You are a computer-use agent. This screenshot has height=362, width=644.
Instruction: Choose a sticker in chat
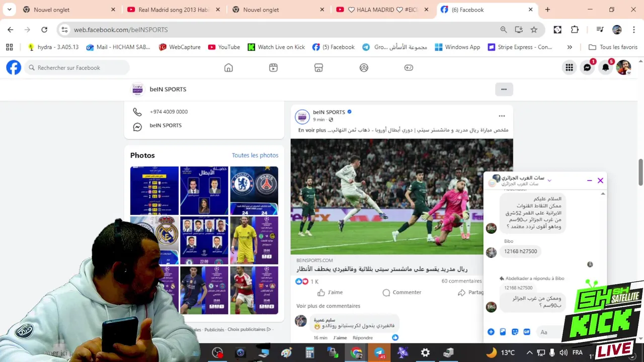tap(515, 332)
